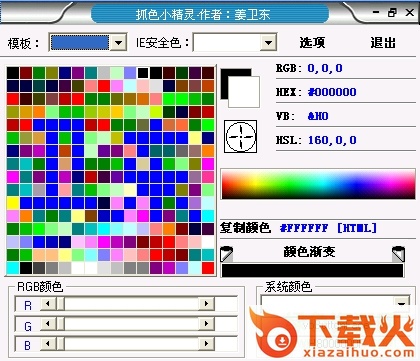The height and width of the screenshot is (361, 420).
Task: Click the 复制颜色 copy color label
Action: (245, 228)
